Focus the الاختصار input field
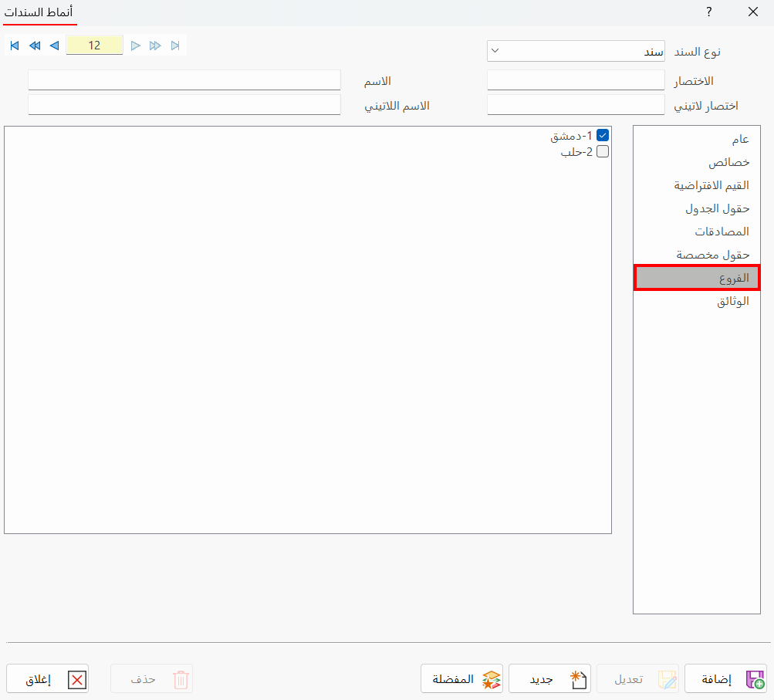 point(576,80)
